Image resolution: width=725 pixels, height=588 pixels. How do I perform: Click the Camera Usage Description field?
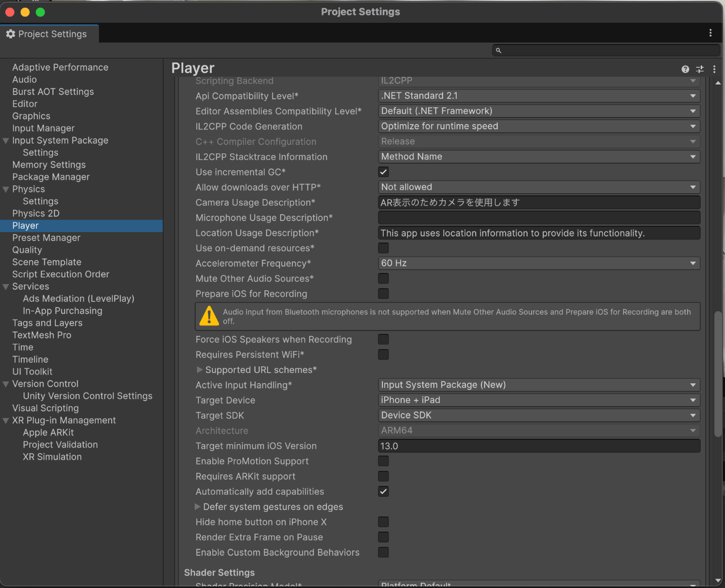539,203
